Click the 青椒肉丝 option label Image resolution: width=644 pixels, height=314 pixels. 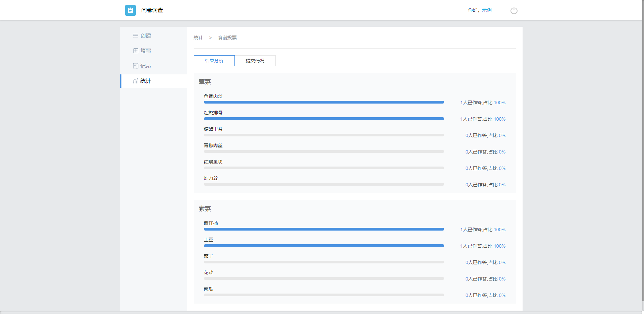[x=213, y=145]
